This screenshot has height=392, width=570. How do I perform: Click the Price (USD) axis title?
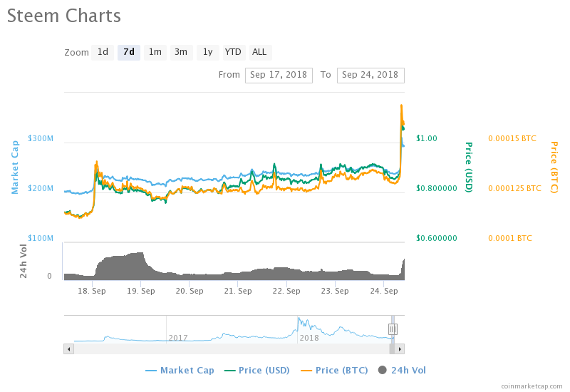click(x=469, y=167)
